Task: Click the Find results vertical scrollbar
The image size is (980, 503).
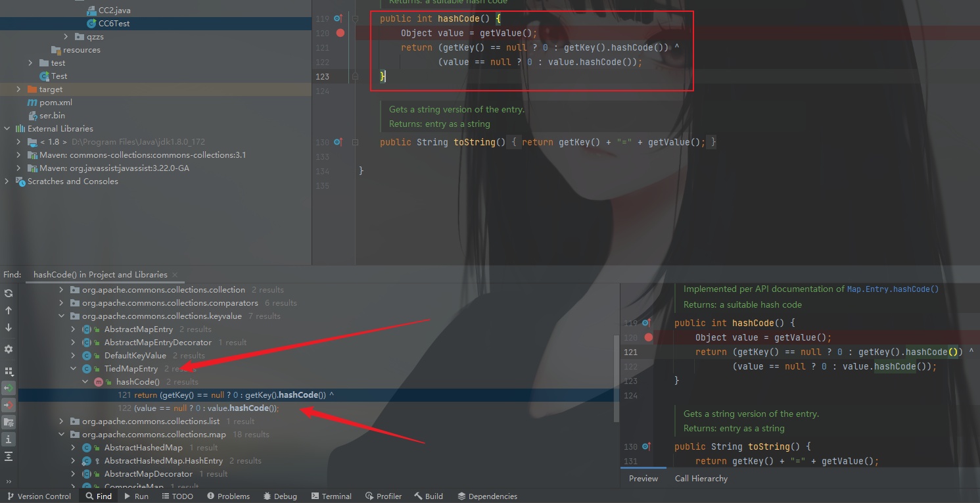Action: tap(616, 379)
